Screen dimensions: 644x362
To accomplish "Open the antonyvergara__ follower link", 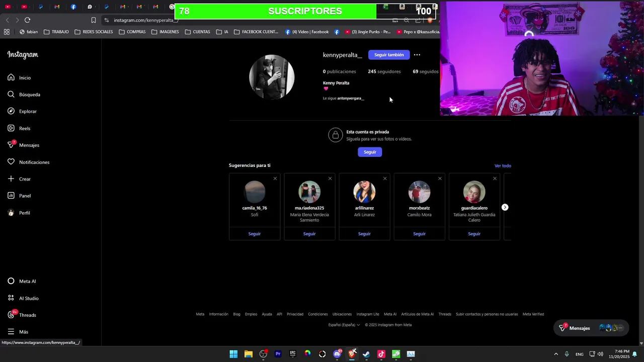I will (351, 99).
